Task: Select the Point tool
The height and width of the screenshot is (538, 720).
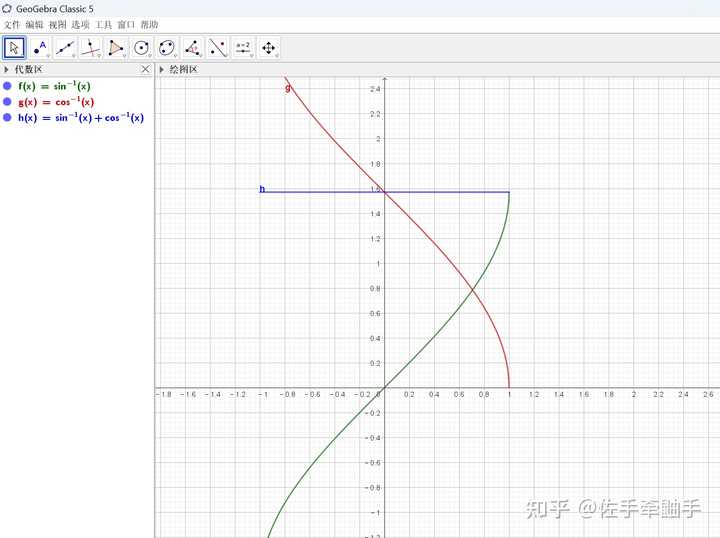Action: click(x=40, y=48)
